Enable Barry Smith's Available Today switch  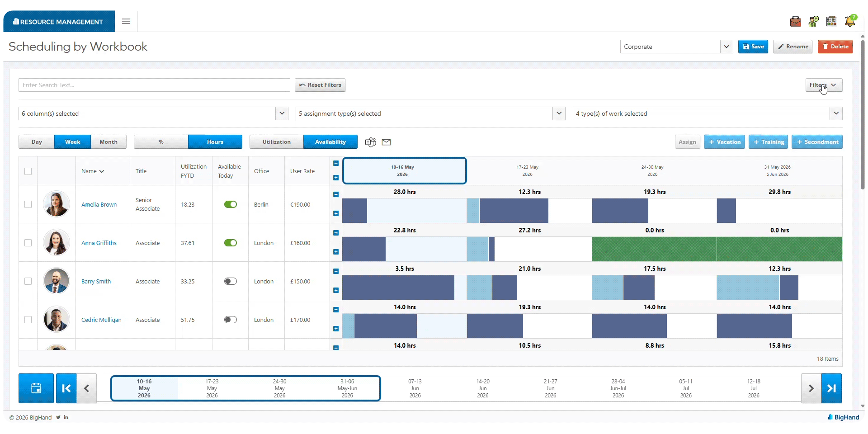click(x=231, y=281)
